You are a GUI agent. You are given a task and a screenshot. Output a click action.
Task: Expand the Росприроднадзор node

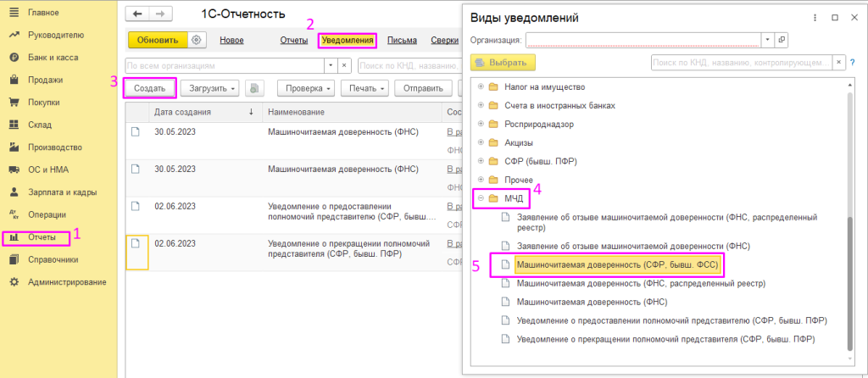(x=480, y=124)
